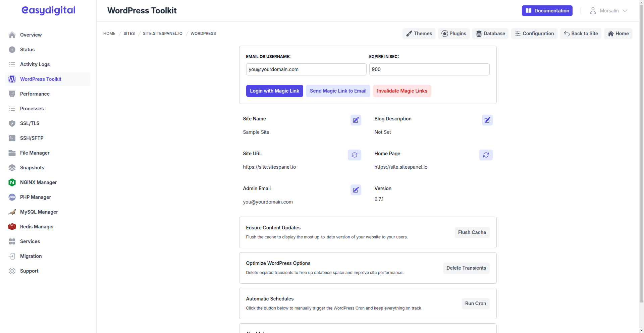Click the refresh icon next to Home Page
Image resolution: width=644 pixels, height=333 pixels.
pos(486,155)
